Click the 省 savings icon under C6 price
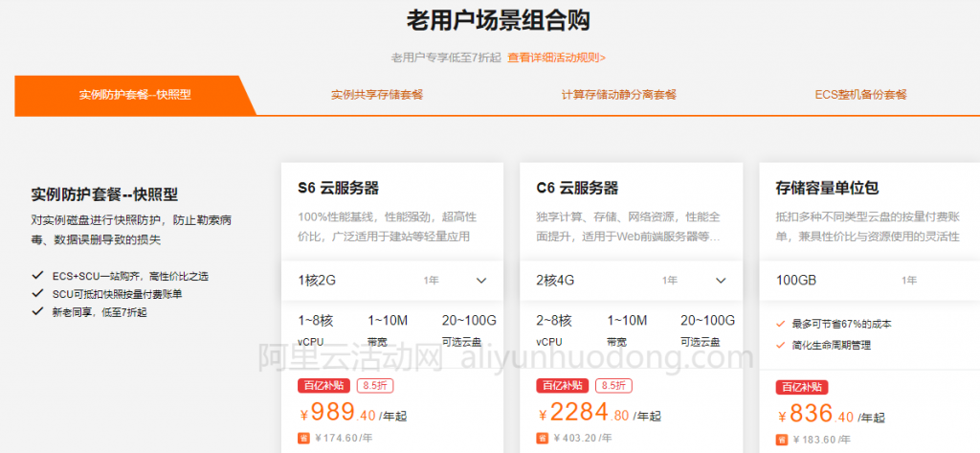 tap(543, 438)
